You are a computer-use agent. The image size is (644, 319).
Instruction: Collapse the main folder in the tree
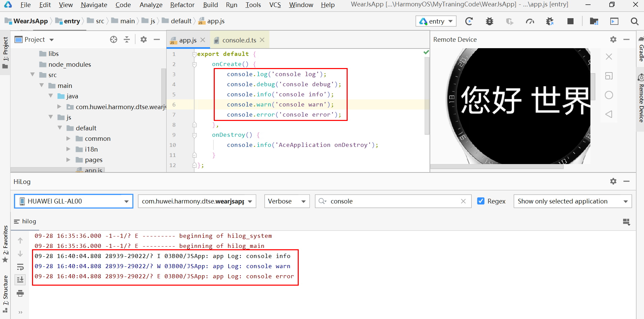coord(42,85)
